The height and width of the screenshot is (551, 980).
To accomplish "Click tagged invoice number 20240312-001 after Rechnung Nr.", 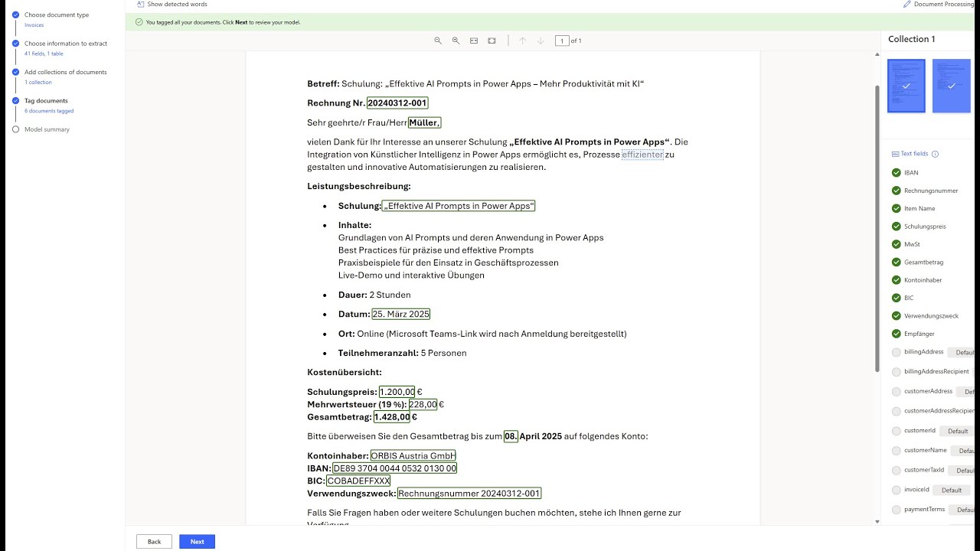I will point(397,103).
